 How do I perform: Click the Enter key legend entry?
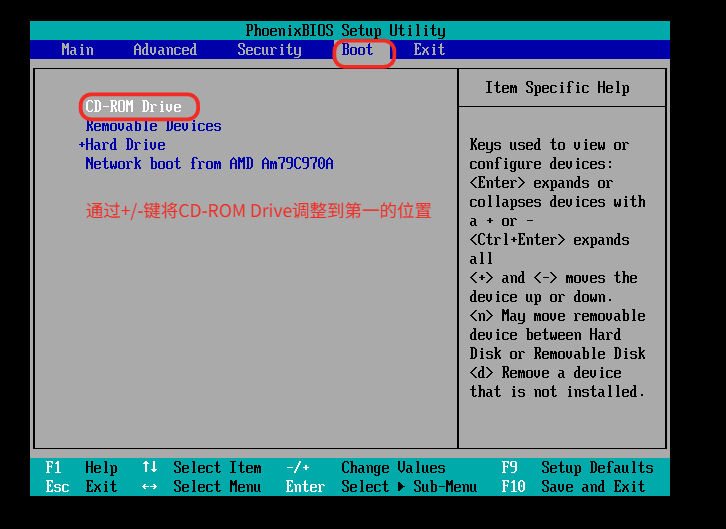pos(305,486)
